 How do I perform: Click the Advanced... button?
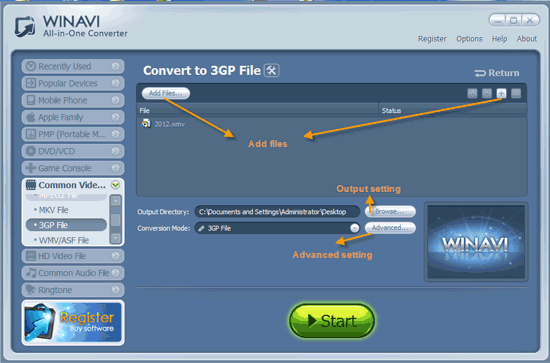(390, 228)
